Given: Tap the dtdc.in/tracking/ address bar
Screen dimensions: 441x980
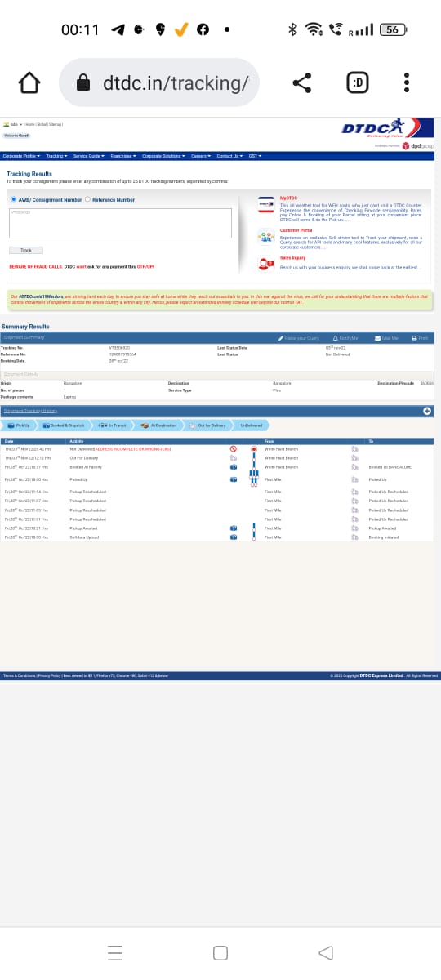Looking at the screenshot, I should (159, 82).
